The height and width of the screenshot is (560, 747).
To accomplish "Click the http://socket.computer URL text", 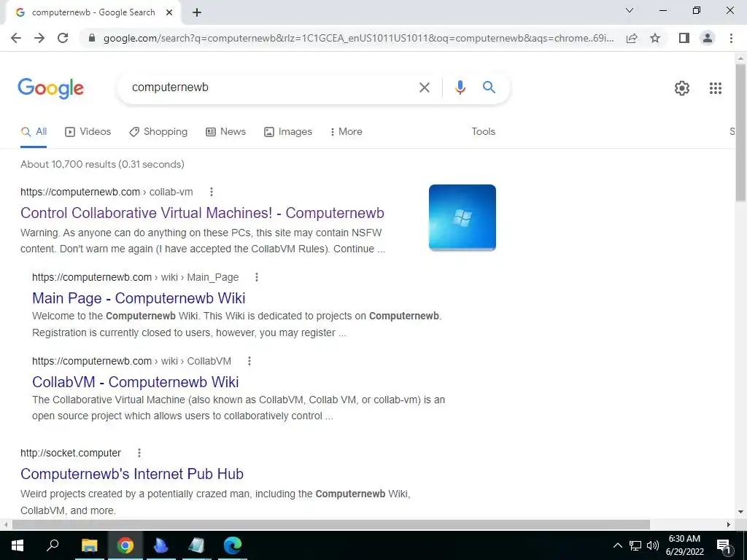I will (x=71, y=453).
